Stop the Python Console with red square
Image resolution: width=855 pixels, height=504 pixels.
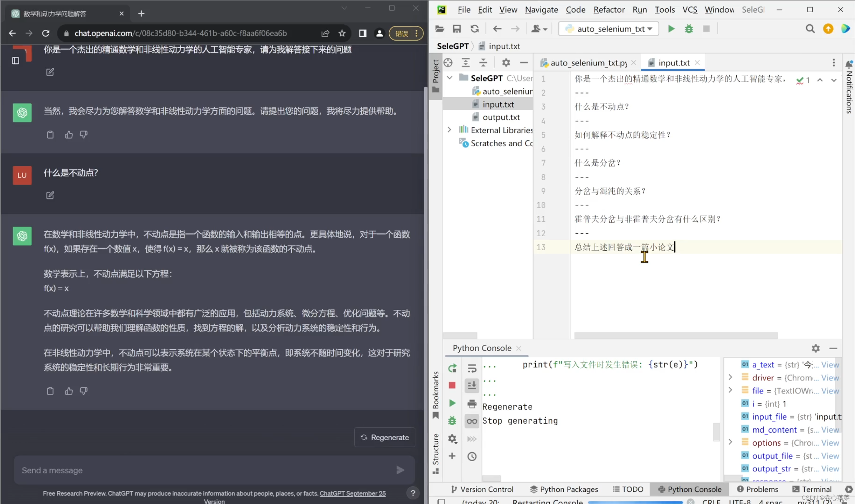coord(452,385)
